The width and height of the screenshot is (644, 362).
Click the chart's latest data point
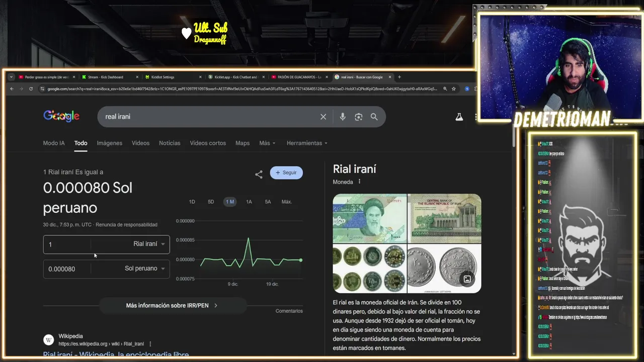pos(301,260)
